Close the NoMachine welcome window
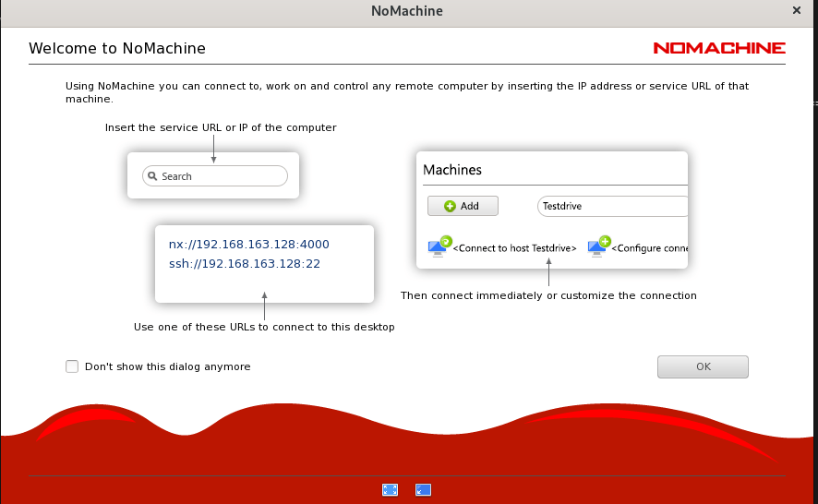The height and width of the screenshot is (504, 818). click(x=797, y=10)
